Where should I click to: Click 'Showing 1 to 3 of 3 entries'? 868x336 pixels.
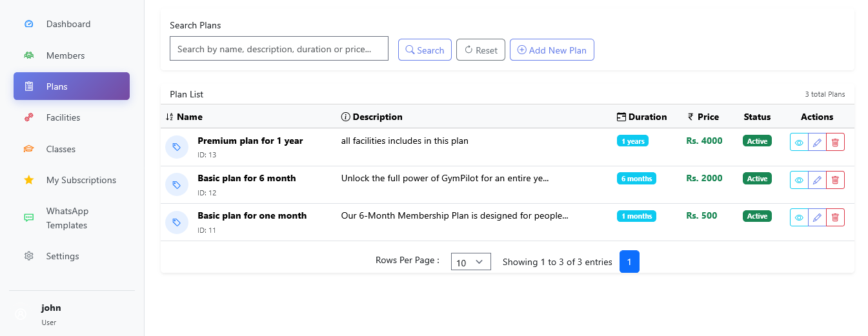557,262
